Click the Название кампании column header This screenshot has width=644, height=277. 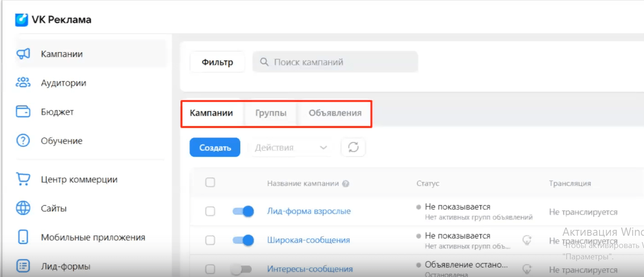303,183
